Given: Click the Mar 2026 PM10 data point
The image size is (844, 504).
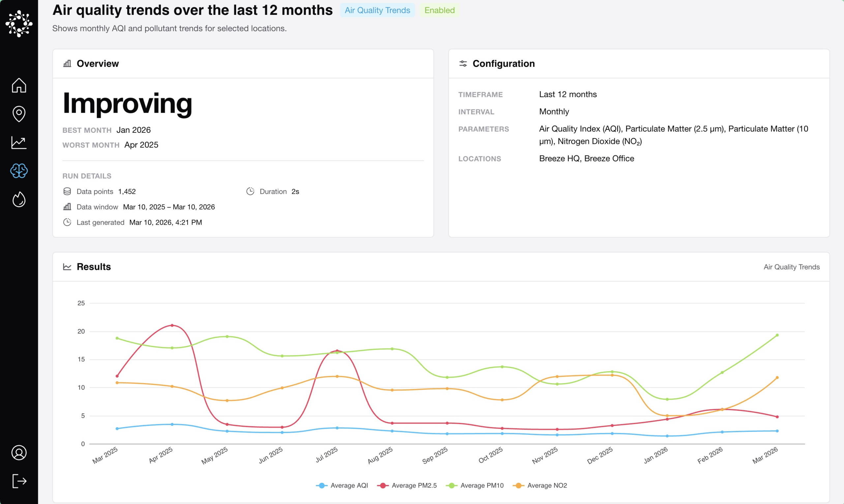Looking at the screenshot, I should [777, 335].
